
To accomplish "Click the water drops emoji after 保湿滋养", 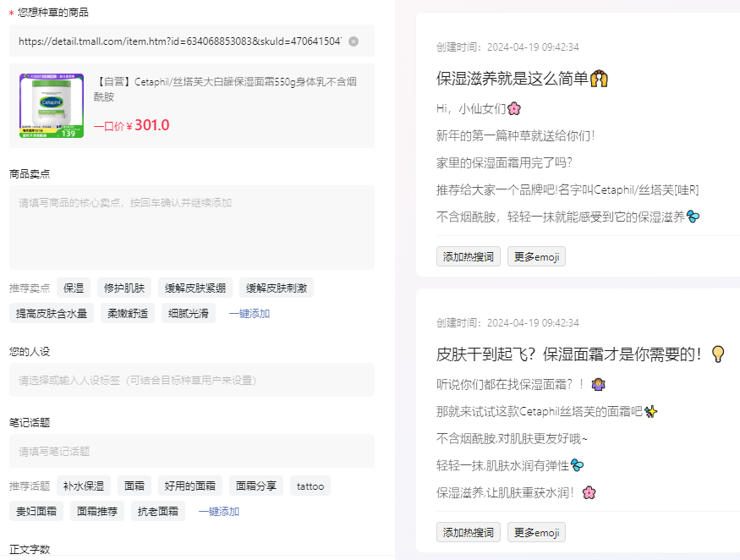I will (x=693, y=217).
